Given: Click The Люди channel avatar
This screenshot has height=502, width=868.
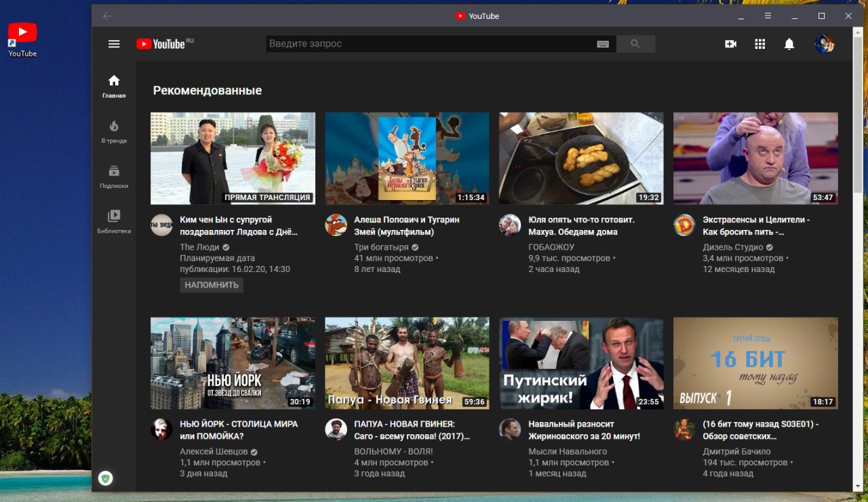Looking at the screenshot, I should pyautogui.click(x=161, y=225).
